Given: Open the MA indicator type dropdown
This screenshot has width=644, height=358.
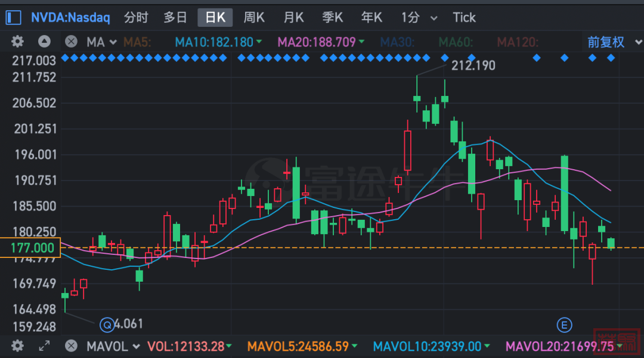Looking at the screenshot, I should click(101, 42).
